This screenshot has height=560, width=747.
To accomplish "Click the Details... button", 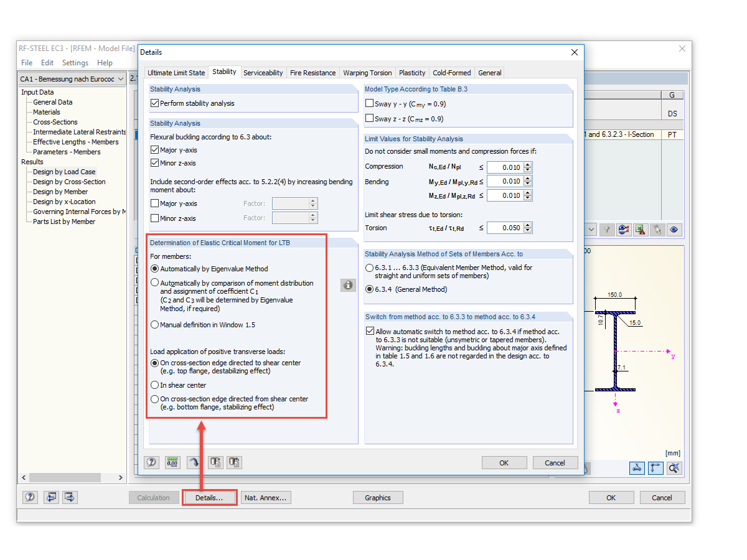I will (x=209, y=498).
